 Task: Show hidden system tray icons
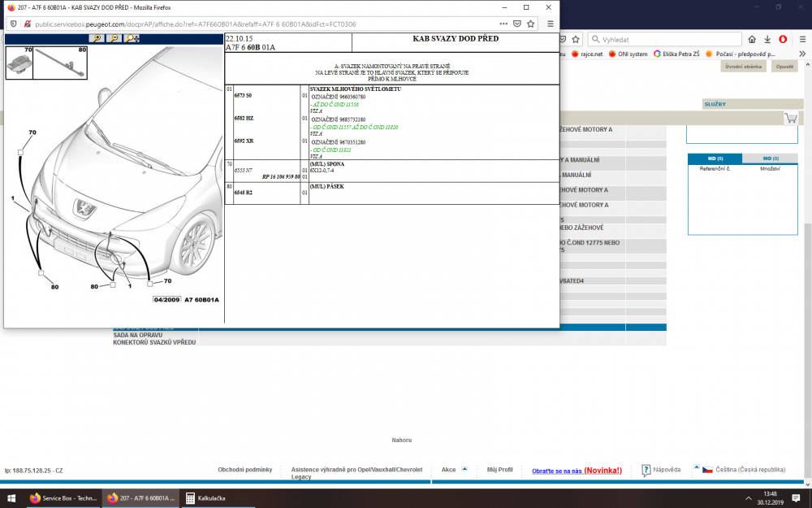click(748, 498)
